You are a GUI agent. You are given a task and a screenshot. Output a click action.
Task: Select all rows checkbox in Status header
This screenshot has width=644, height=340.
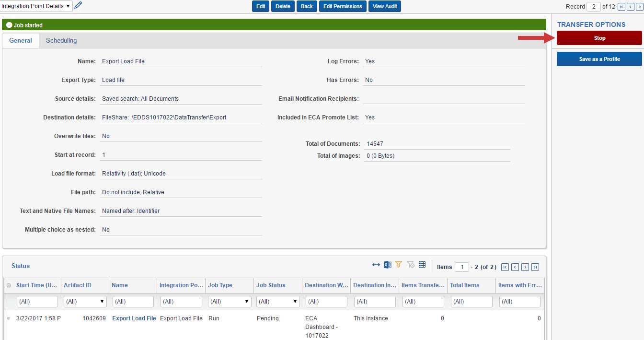(x=9, y=285)
